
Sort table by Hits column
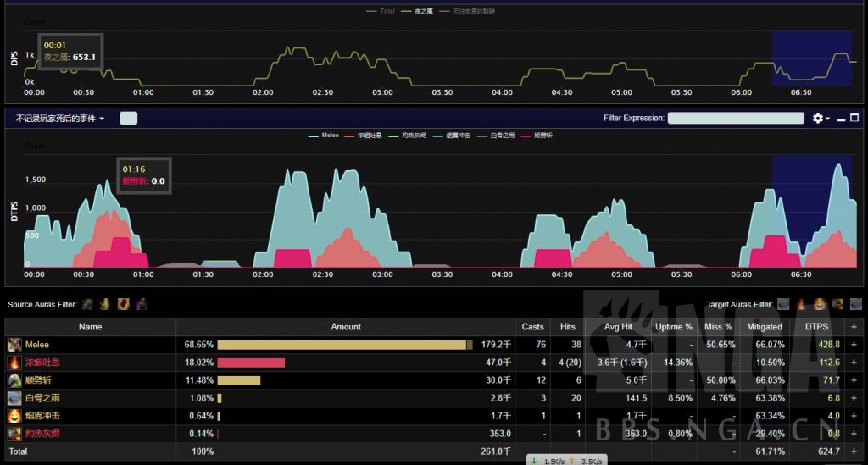[x=567, y=327]
